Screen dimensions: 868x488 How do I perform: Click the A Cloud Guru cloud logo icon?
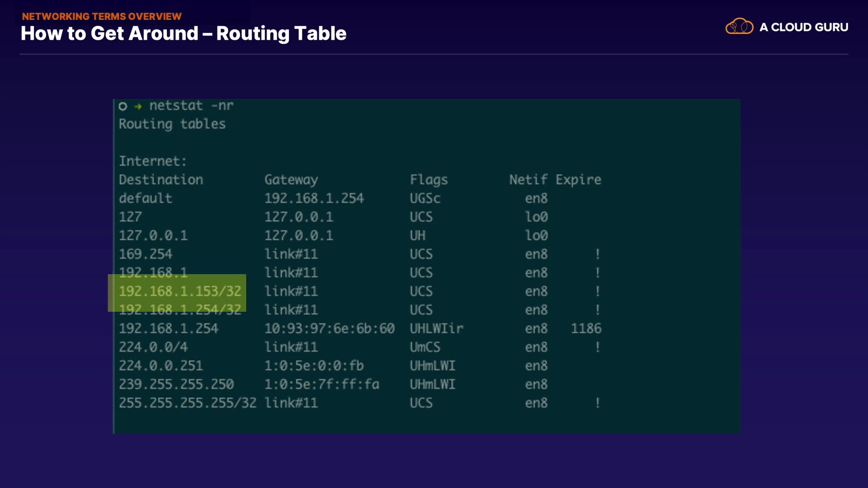(x=739, y=27)
